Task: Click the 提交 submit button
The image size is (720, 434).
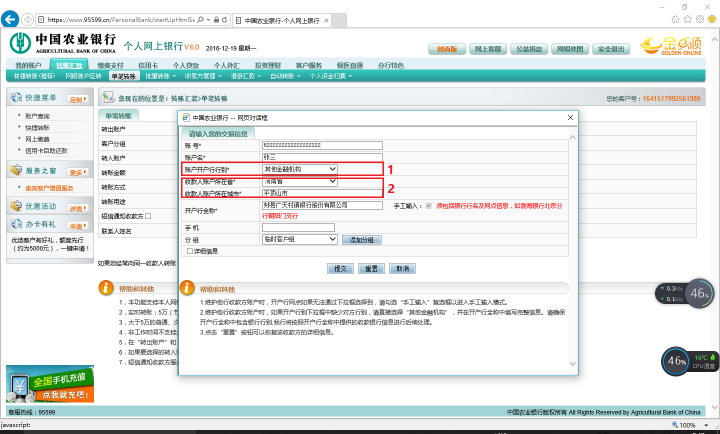Action: tap(340, 269)
